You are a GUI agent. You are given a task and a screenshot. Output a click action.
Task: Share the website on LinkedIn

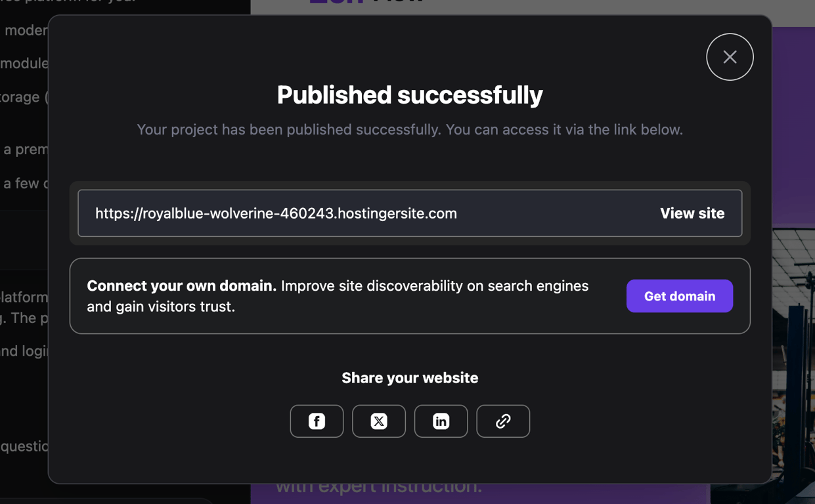[x=441, y=421]
